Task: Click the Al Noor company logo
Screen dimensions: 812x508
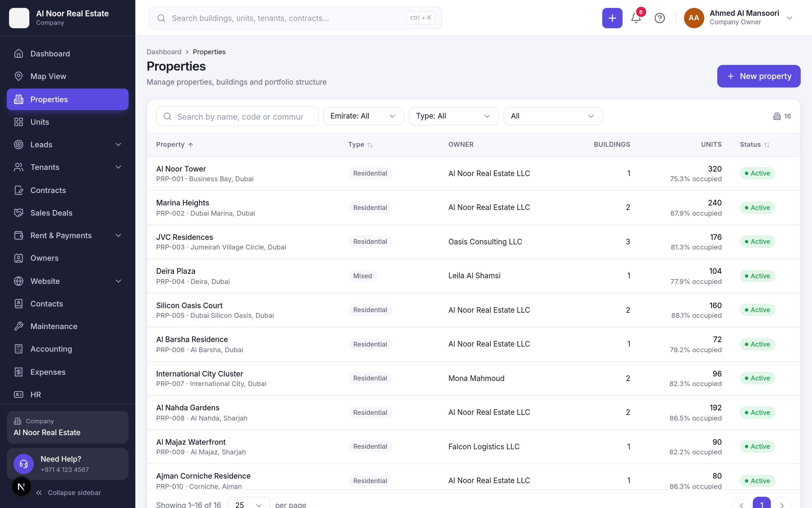Action: (19, 18)
